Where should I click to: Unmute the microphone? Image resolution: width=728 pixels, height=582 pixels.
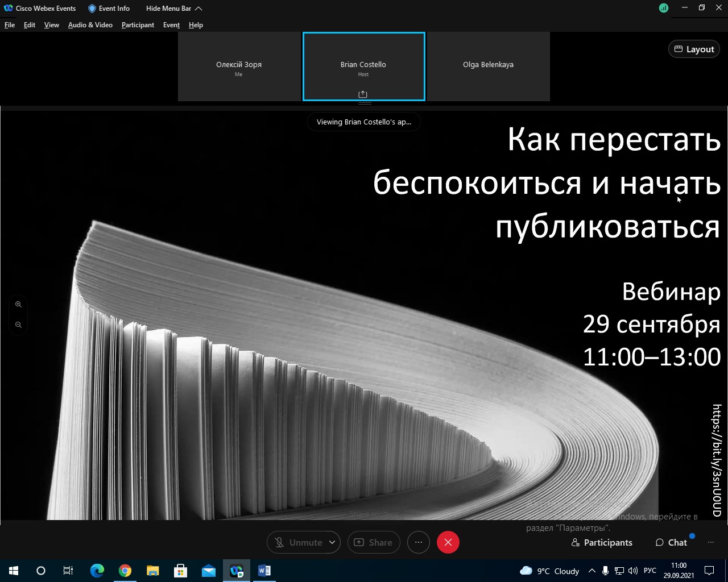(299, 542)
